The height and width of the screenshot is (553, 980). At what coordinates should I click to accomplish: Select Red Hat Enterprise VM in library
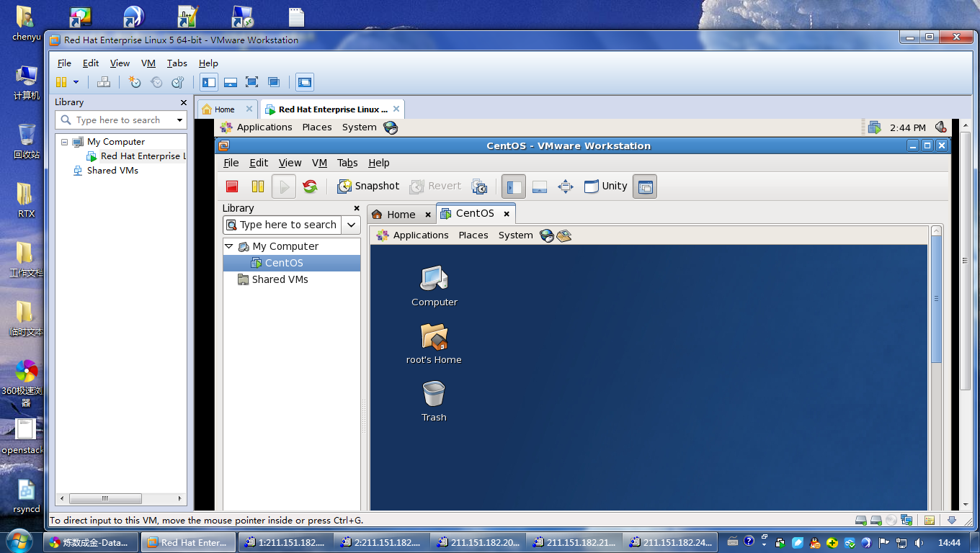click(x=136, y=156)
